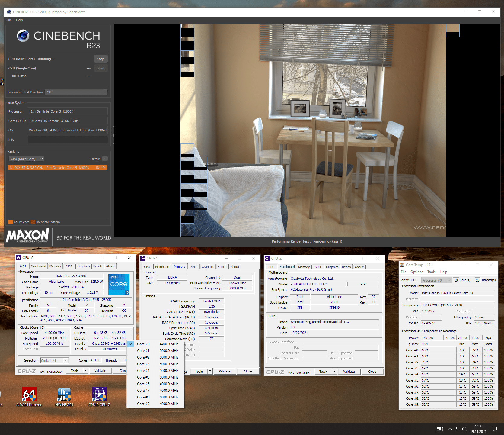Open About tab in CPU-Z Mainboard window
The height and width of the screenshot is (435, 504).
point(359,267)
